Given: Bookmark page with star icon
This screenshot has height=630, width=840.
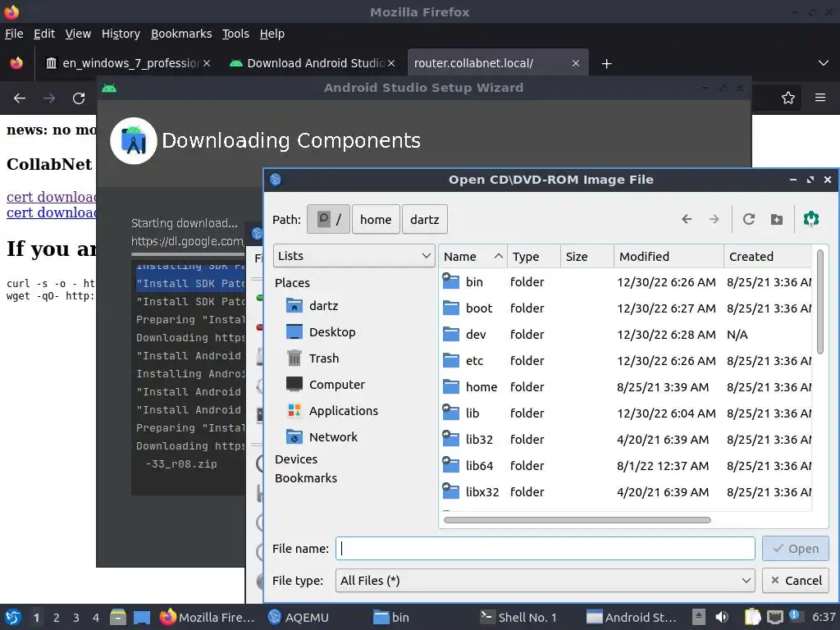Looking at the screenshot, I should [x=788, y=98].
